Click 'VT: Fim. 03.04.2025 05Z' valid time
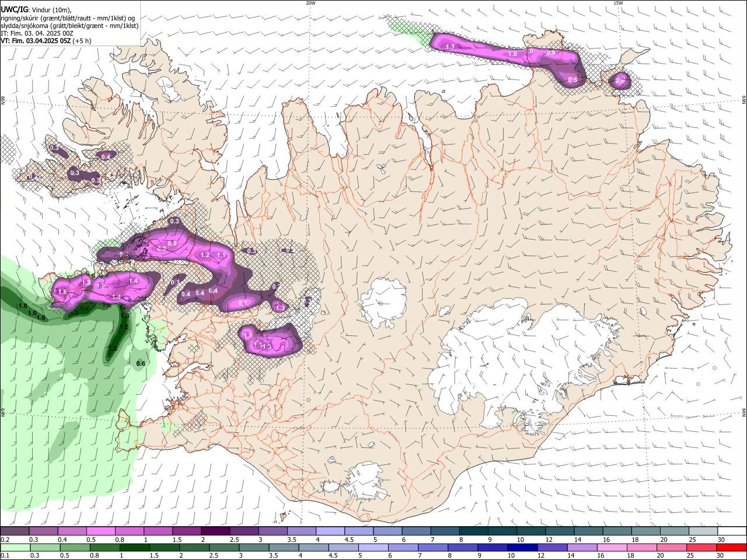747x560 pixels. tap(36, 41)
